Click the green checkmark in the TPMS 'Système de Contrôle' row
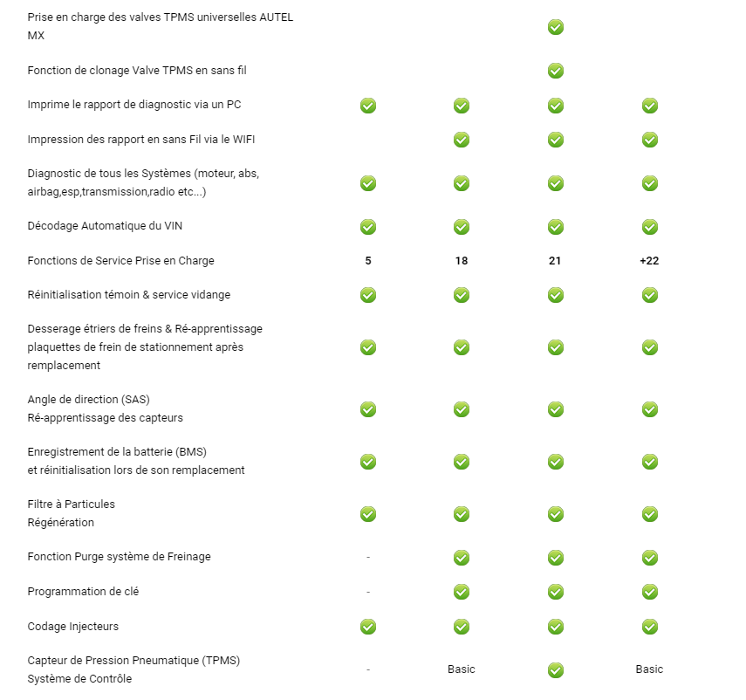The width and height of the screenshot is (746, 700). (x=556, y=670)
